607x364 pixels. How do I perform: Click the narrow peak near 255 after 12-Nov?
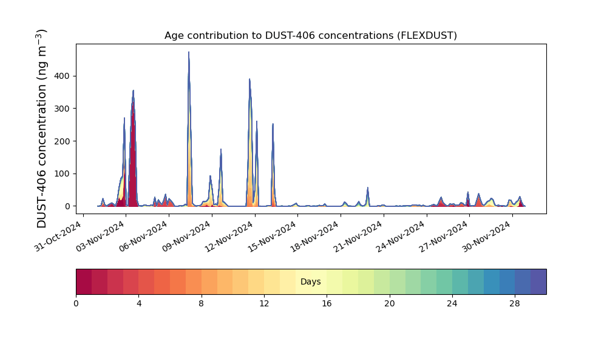[273, 164]
